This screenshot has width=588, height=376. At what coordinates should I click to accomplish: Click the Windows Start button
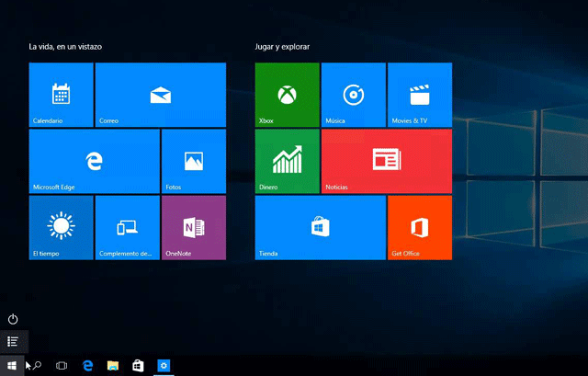12,366
